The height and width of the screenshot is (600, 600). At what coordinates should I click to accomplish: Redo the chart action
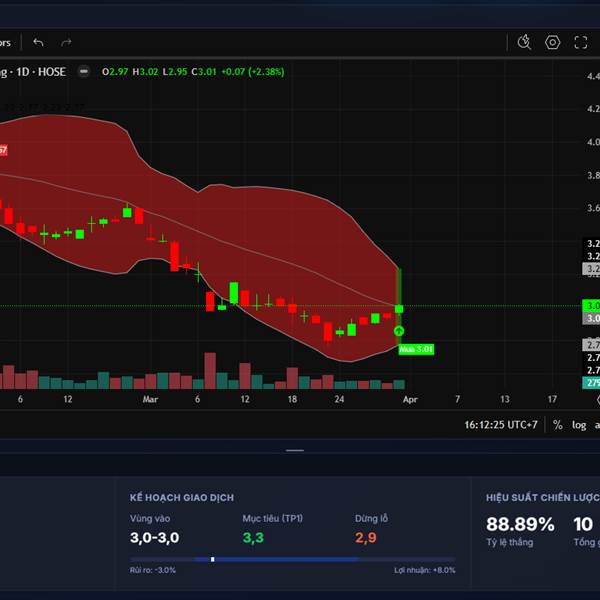[x=66, y=42]
